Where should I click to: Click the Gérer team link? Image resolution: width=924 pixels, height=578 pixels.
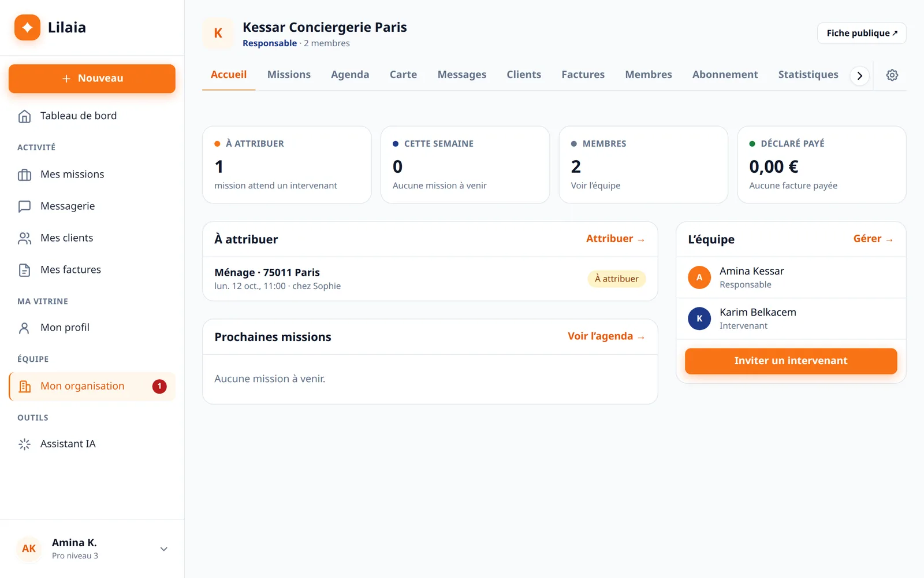(873, 239)
